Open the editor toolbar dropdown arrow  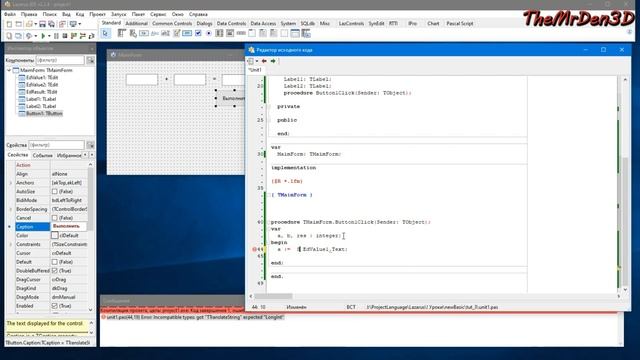pos(257,61)
